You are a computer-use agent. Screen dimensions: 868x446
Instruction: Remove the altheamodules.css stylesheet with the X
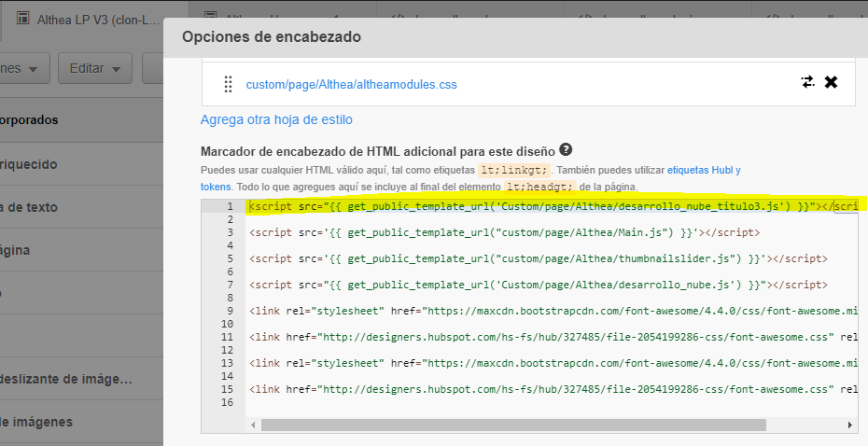pos(831,82)
